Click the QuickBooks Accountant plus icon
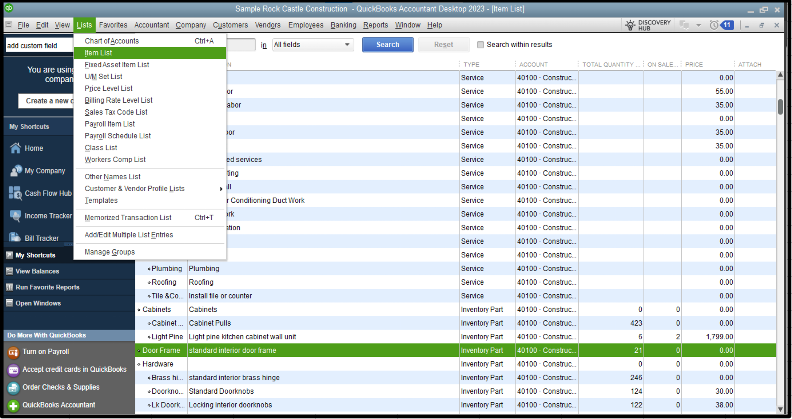 click(13, 405)
